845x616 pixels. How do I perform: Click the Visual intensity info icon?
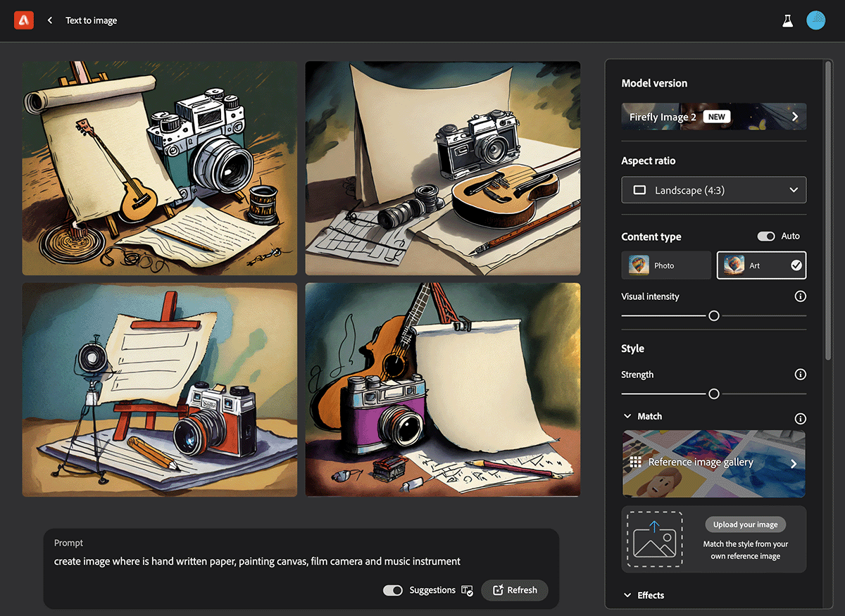pos(800,296)
